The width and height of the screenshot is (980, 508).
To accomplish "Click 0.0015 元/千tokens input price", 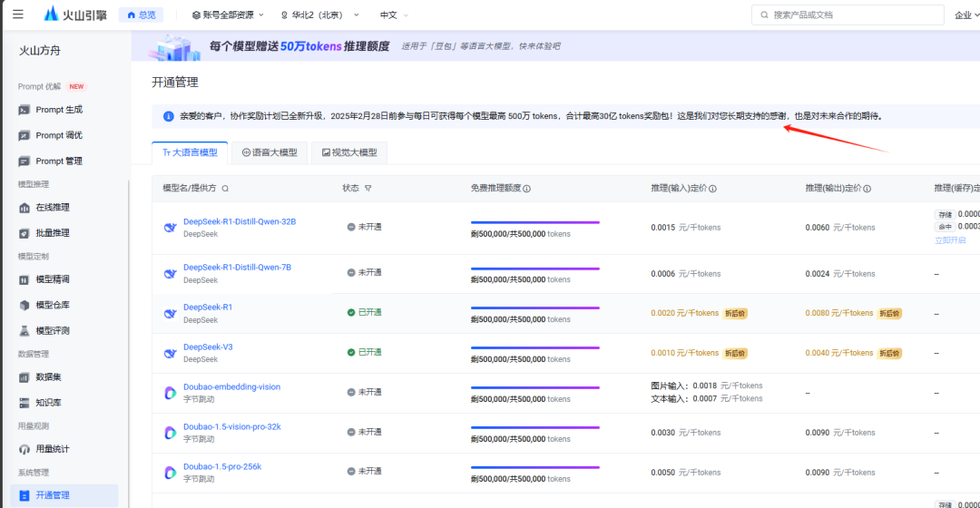I will click(x=686, y=228).
